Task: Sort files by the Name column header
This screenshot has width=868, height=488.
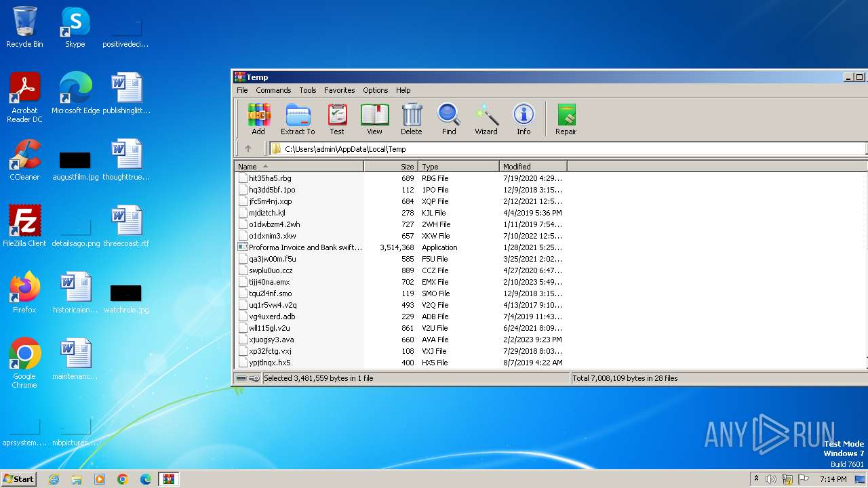Action: pos(299,167)
